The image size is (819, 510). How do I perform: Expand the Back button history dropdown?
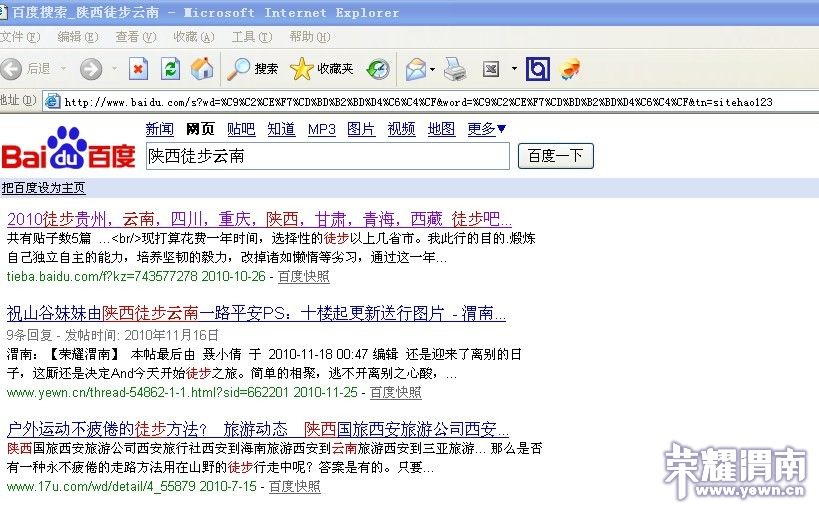(64, 69)
